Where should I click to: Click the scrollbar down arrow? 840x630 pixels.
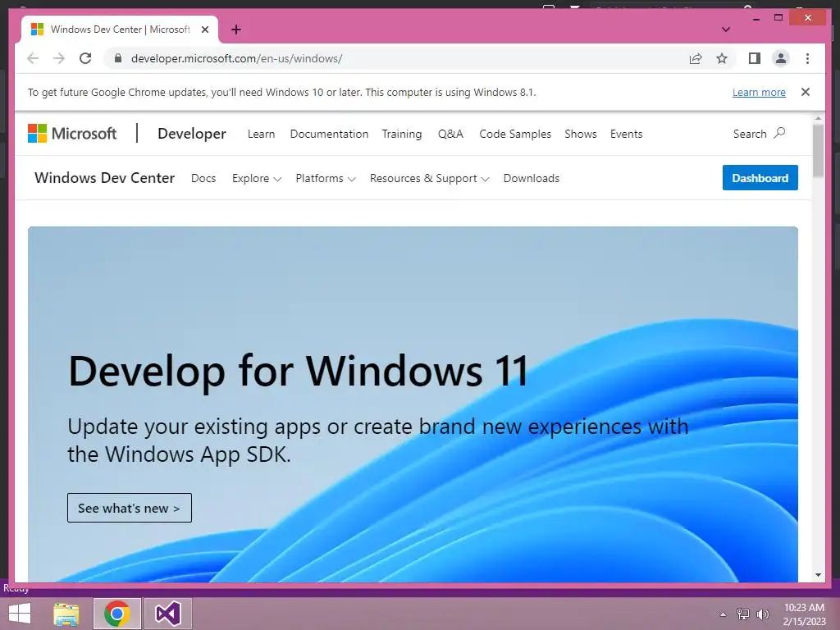click(818, 575)
